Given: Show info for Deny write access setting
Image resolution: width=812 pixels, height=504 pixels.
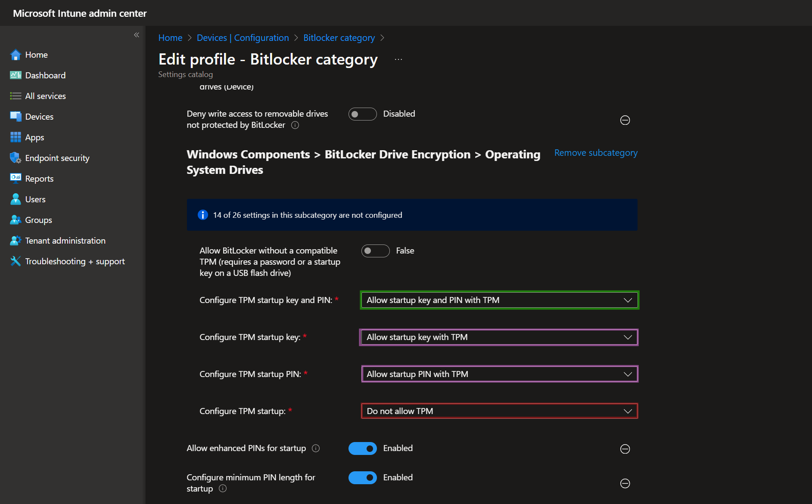Looking at the screenshot, I should tap(295, 125).
